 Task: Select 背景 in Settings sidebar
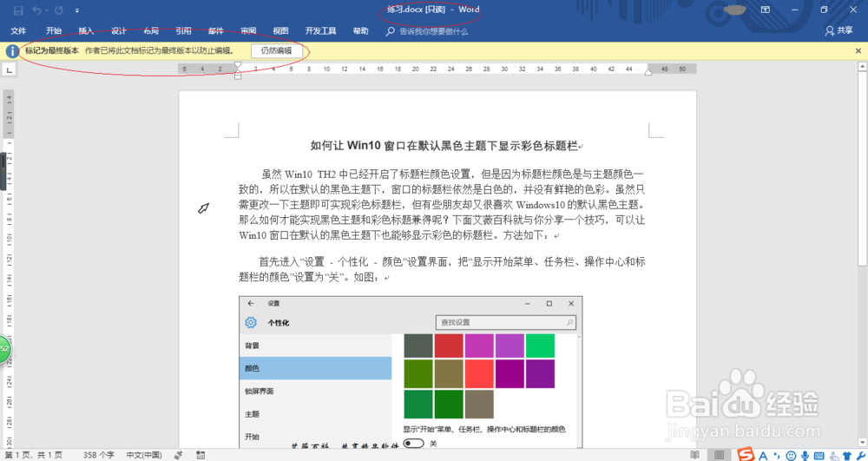316,346
